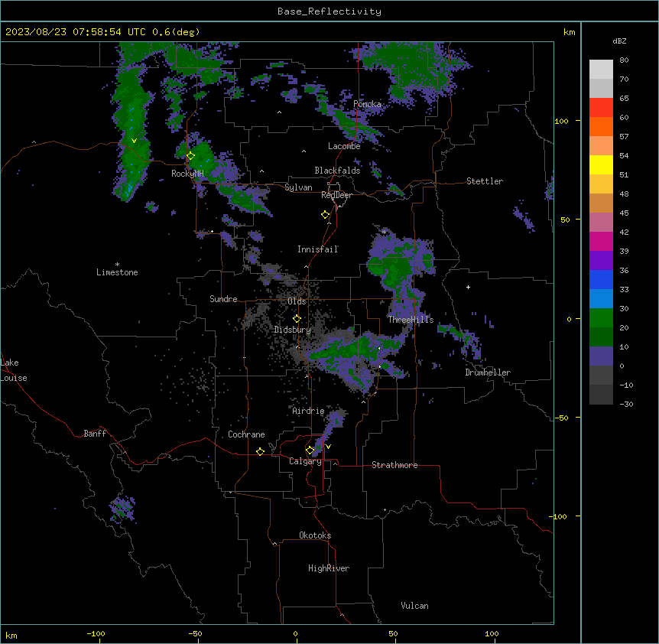Click the Sundre label
The image size is (659, 644).
pyautogui.click(x=223, y=299)
